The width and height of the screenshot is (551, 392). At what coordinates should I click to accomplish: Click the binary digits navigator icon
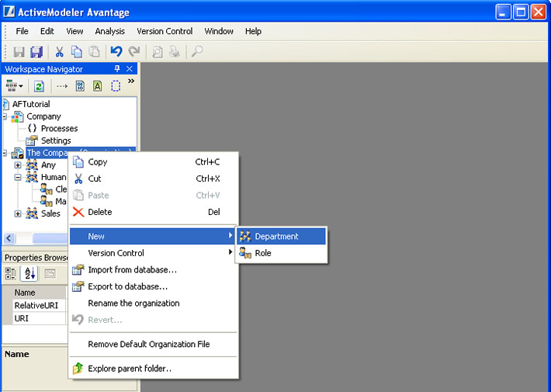point(80,86)
